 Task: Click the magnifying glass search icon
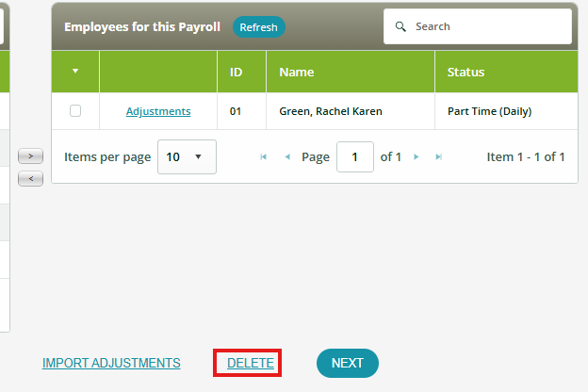tap(400, 26)
